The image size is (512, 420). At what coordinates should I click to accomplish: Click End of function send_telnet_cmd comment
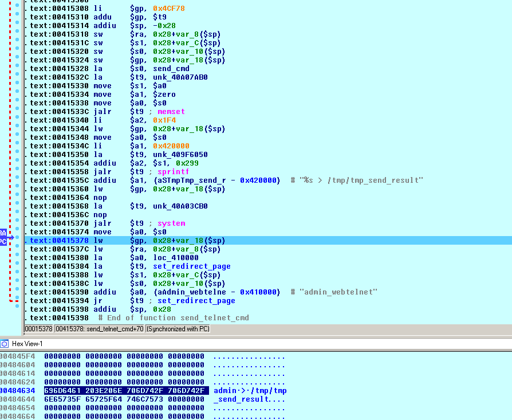(x=174, y=318)
